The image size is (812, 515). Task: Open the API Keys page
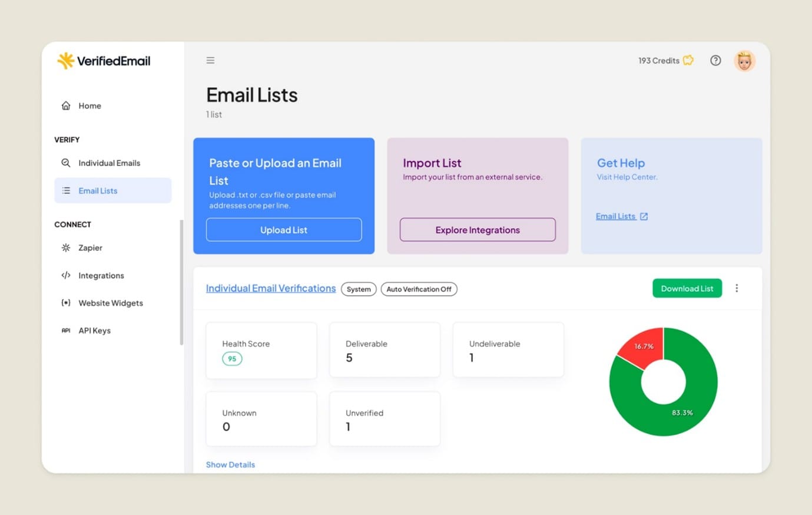(x=94, y=330)
